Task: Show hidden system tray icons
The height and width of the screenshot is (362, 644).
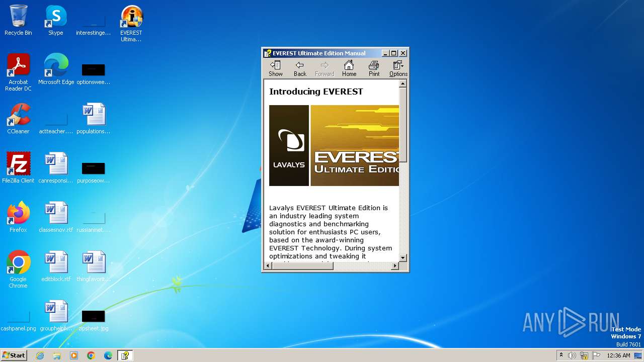Action: point(561,355)
